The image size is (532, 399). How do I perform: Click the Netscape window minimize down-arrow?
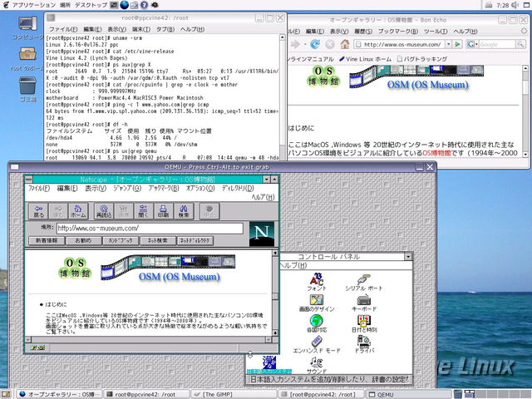coord(267,180)
